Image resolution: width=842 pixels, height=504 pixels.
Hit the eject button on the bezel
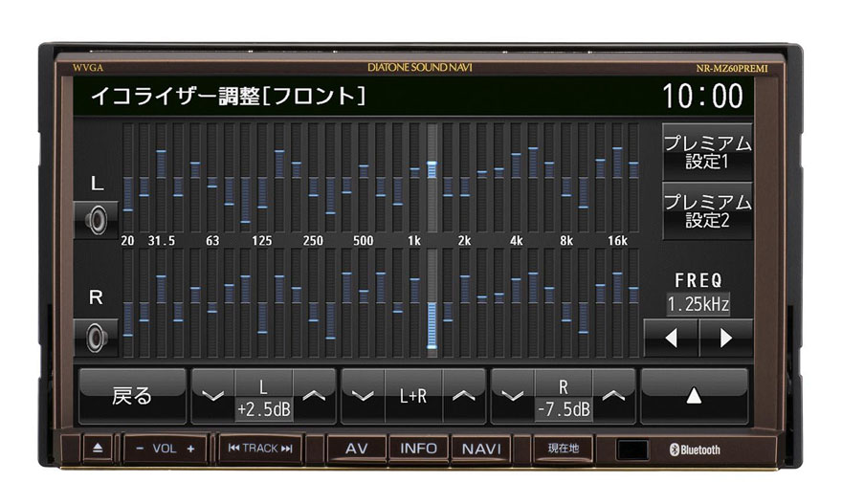[x=98, y=448]
